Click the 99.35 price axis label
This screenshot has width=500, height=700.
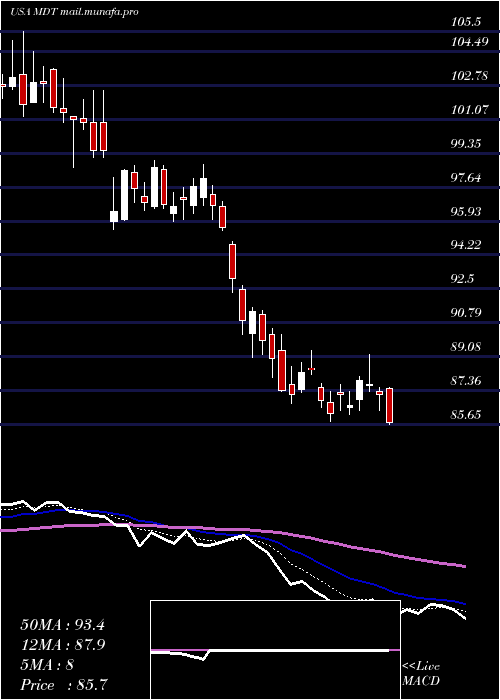point(467,144)
